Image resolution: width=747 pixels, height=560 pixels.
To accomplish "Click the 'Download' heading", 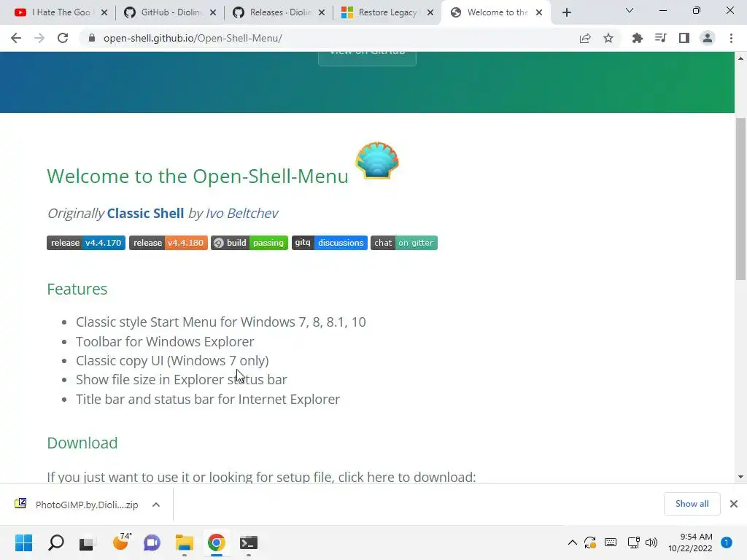I will pos(82,443).
